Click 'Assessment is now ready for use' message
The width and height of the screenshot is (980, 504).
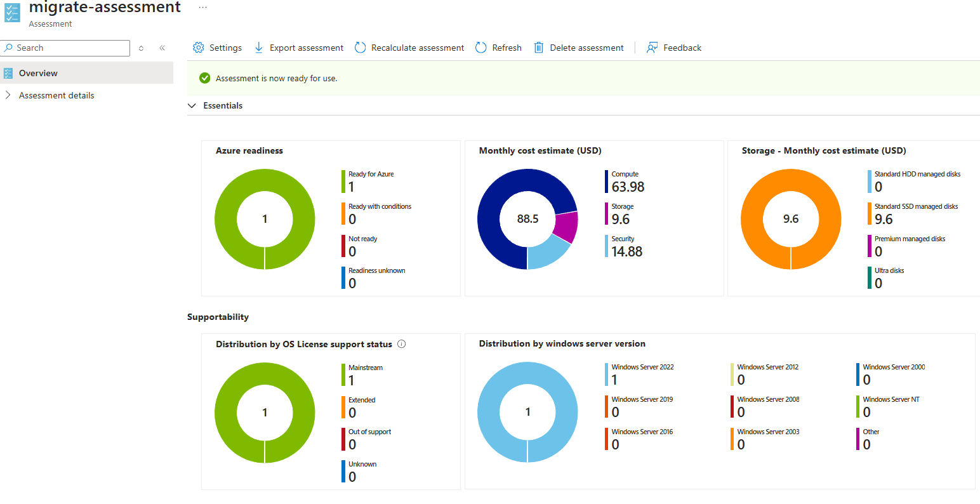277,78
